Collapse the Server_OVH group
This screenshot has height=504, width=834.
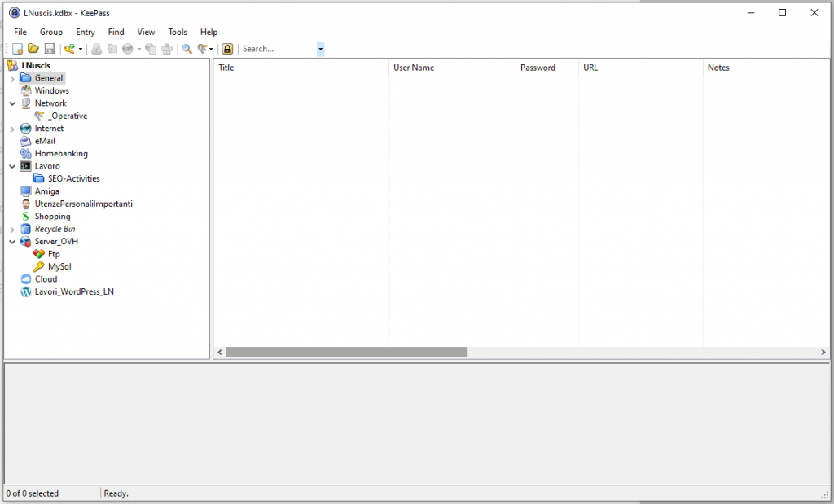pos(12,242)
